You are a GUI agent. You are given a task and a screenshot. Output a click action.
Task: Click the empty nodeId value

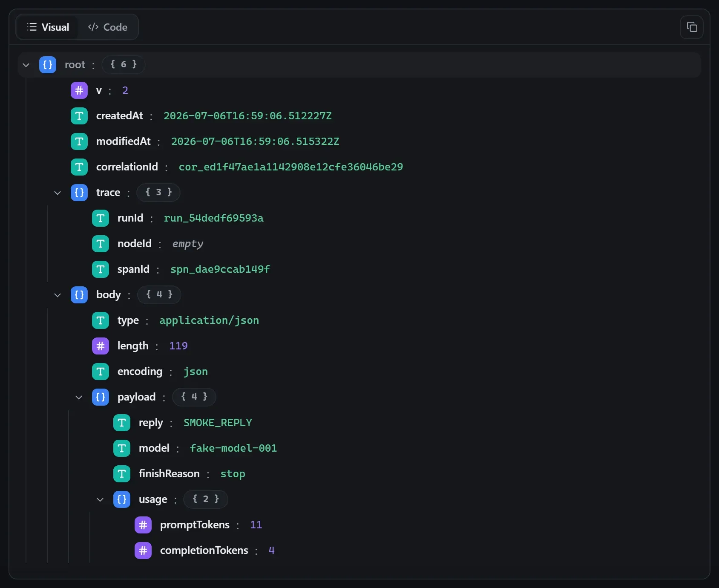tap(188, 244)
